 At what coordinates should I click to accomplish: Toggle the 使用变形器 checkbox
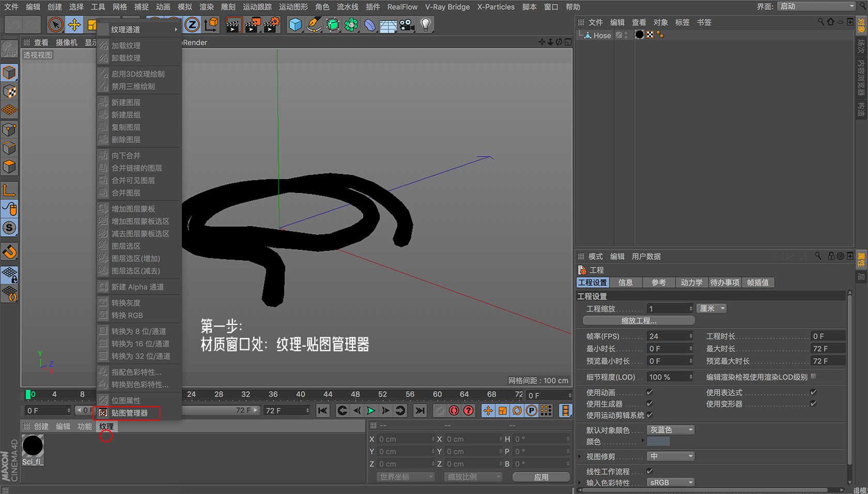coord(813,404)
